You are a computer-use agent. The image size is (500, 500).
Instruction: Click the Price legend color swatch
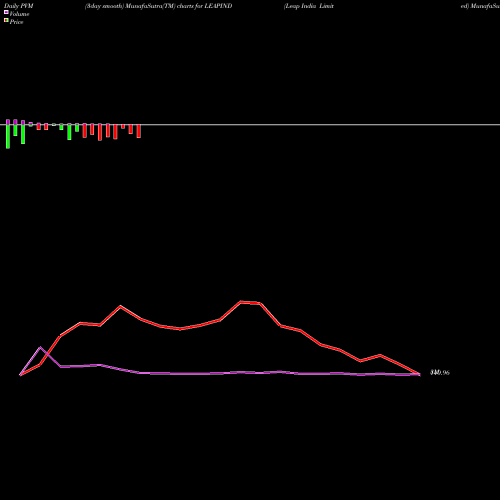(x=6, y=20)
